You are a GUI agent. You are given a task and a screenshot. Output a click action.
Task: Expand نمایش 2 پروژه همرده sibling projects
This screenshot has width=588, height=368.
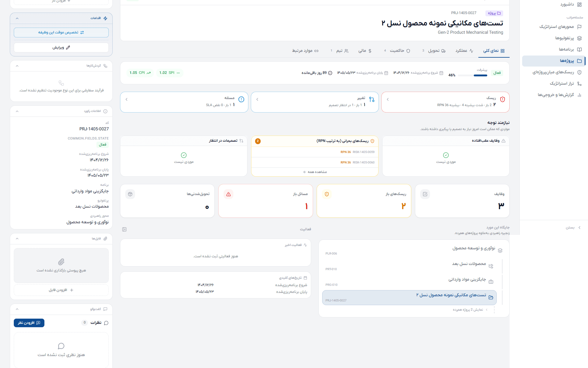pyautogui.click(x=470, y=310)
